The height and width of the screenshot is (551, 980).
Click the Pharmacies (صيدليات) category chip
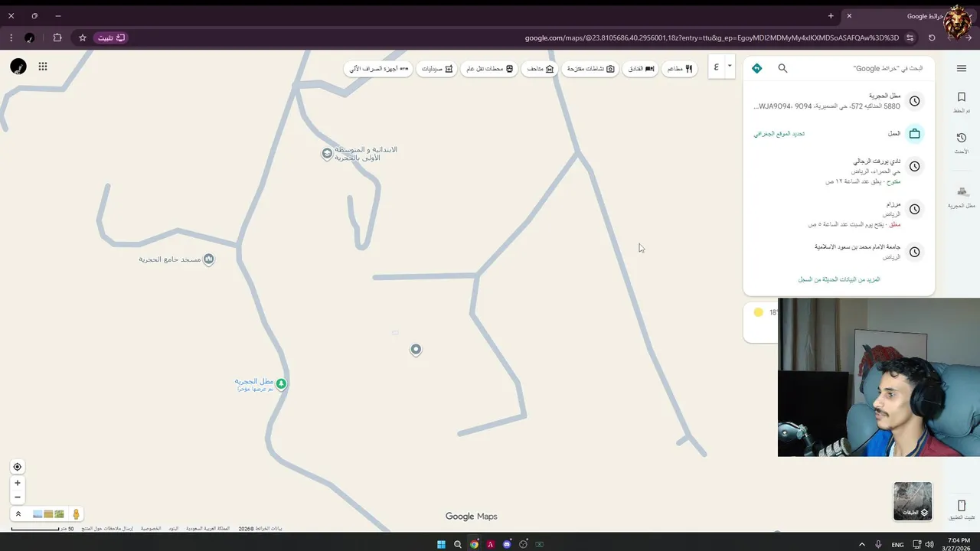[437, 69]
